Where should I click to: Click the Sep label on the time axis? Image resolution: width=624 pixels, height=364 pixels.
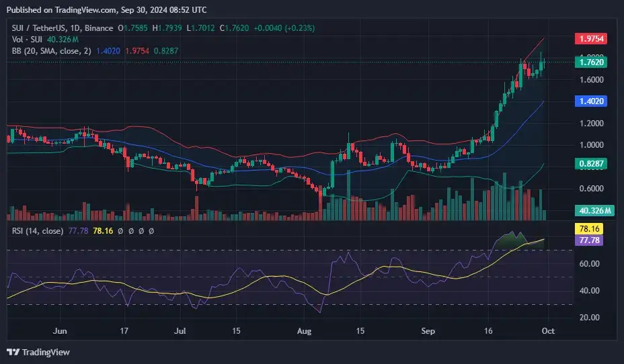(429, 331)
